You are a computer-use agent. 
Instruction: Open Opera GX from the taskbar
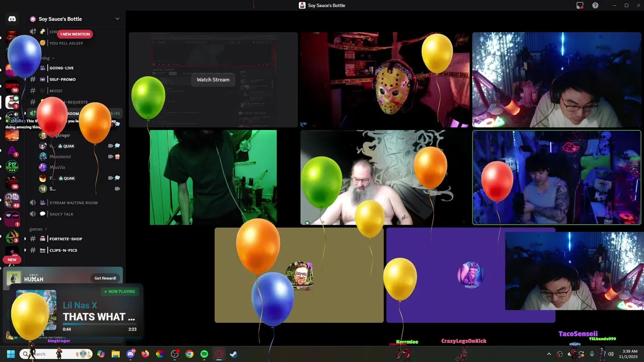219,354
